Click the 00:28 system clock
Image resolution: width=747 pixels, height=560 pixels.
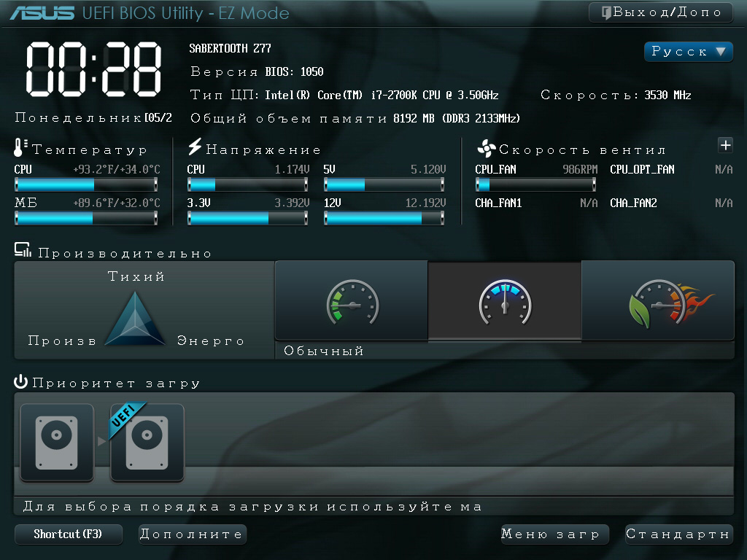(93, 69)
